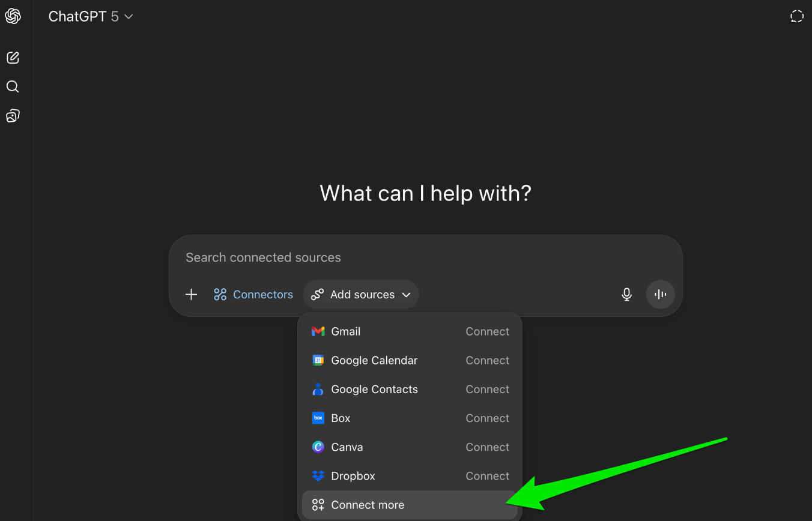This screenshot has width=812, height=521.
Task: Start voice mode with waveform icon
Action: coord(660,295)
